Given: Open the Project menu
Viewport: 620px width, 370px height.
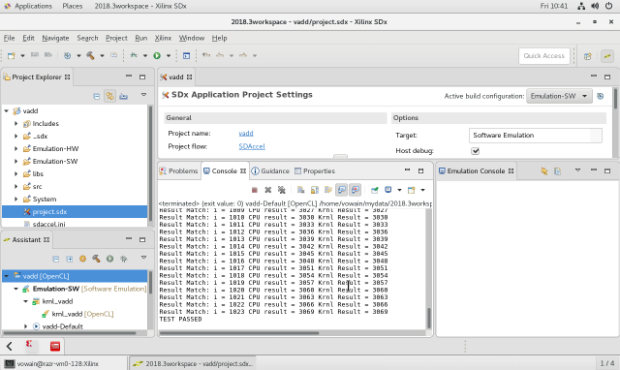Looking at the screenshot, I should pyautogui.click(x=116, y=38).
